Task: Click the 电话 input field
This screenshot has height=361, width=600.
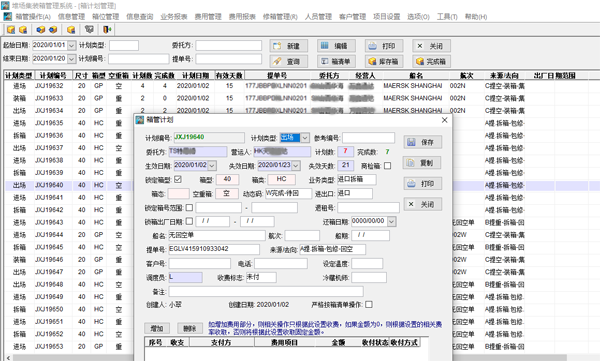Action: pyautogui.click(x=281, y=263)
